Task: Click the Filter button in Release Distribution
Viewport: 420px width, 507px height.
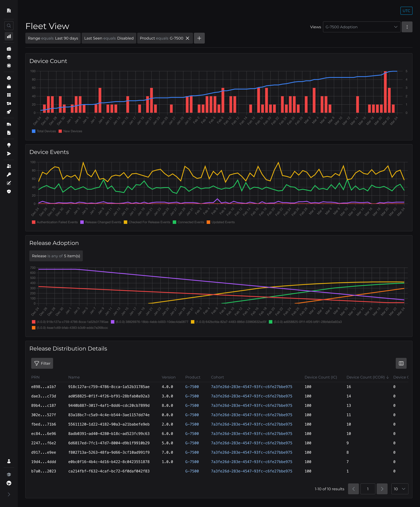Action: [42, 363]
